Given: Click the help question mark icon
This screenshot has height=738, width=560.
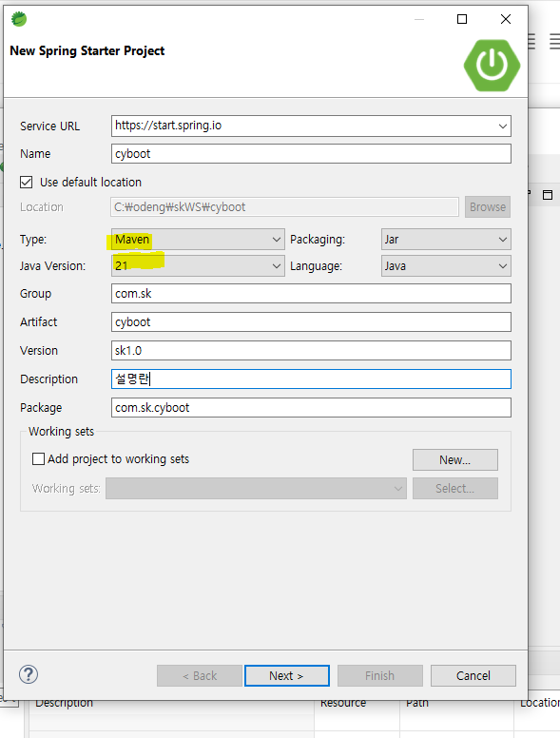Looking at the screenshot, I should pyautogui.click(x=29, y=674).
